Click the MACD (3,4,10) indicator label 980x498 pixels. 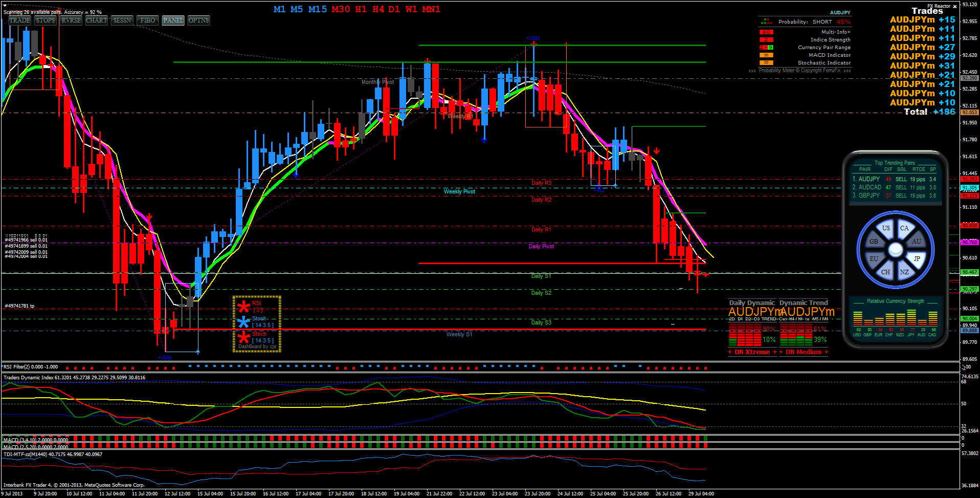pyautogui.click(x=35, y=440)
